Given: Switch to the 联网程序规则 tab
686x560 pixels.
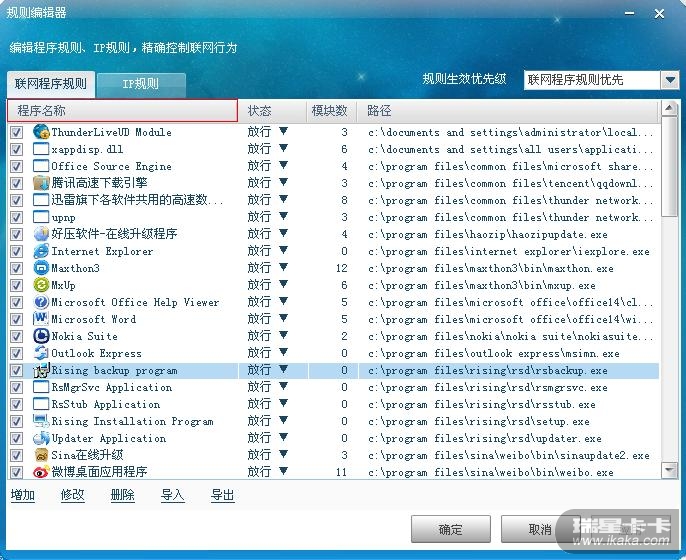Looking at the screenshot, I should coord(51,84).
